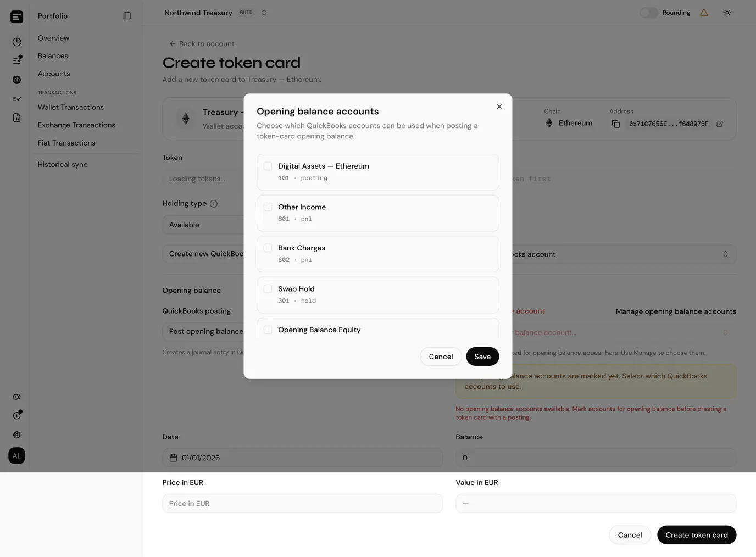
Task: Collapse the Portfolio sidebar panel icon
Action: coord(127,16)
